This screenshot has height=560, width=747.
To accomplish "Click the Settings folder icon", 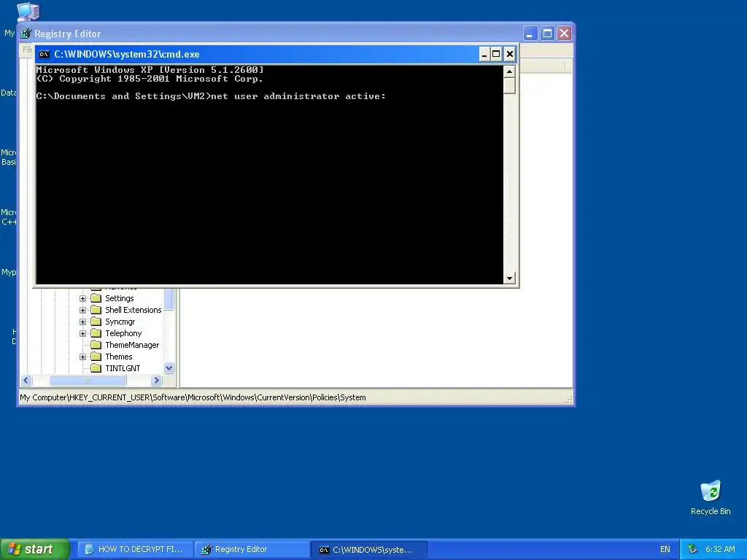I will [x=96, y=298].
